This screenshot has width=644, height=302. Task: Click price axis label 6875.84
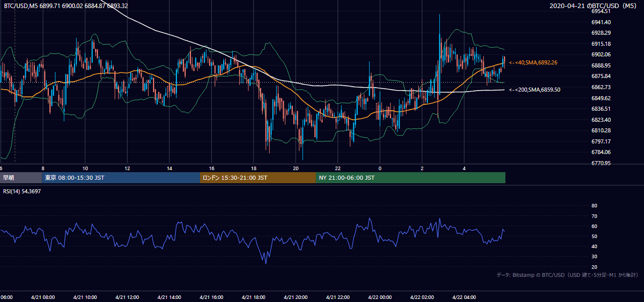[601, 76]
